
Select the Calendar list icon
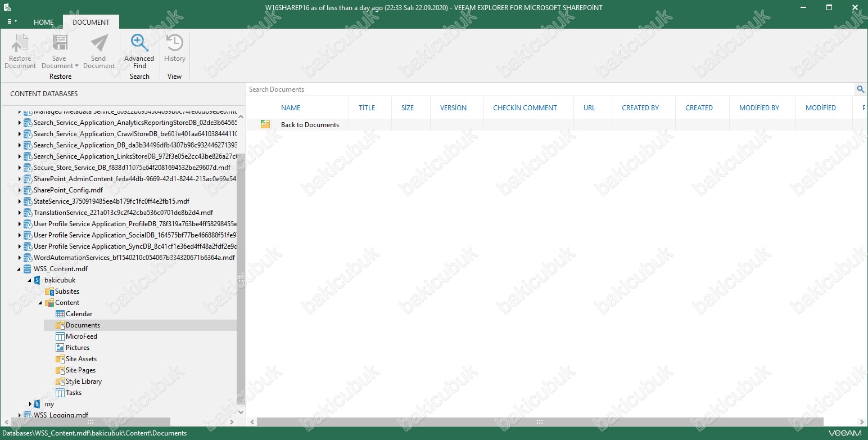60,314
